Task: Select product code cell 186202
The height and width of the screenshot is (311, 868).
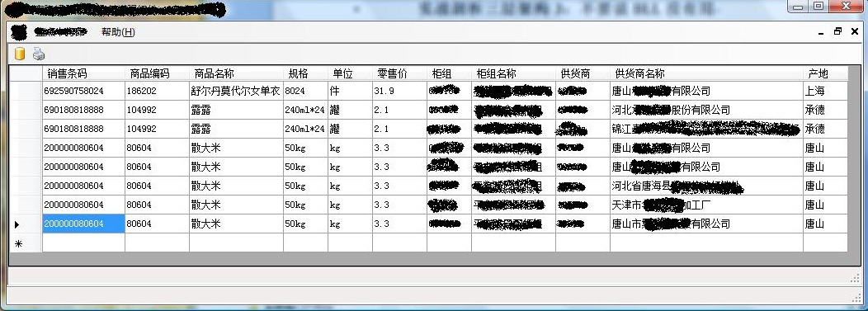Action: pos(158,91)
